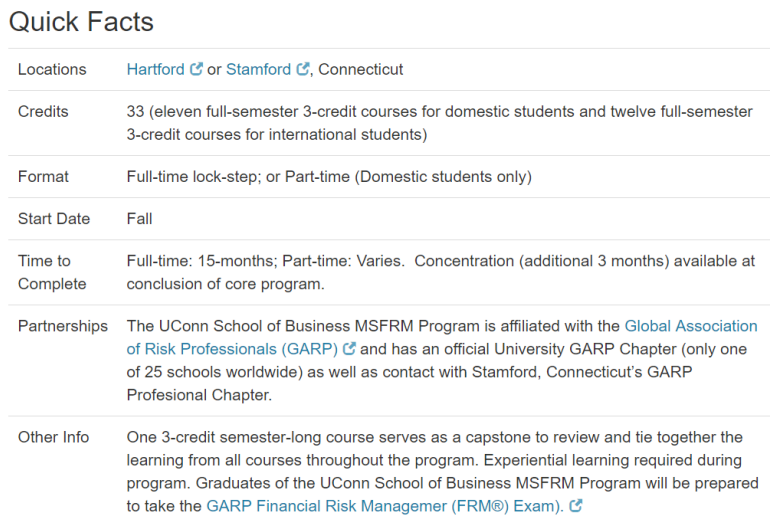This screenshot has width=770, height=522.
Task: Select the "Format" row label
Action: (x=43, y=177)
